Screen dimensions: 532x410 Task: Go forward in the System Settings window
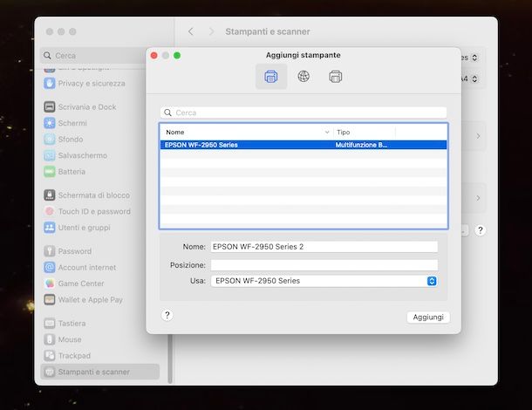[x=211, y=31]
